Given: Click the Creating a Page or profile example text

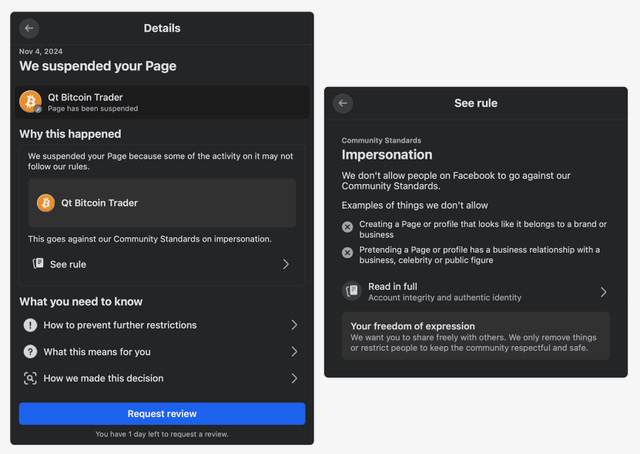Looking at the screenshot, I should [482, 229].
